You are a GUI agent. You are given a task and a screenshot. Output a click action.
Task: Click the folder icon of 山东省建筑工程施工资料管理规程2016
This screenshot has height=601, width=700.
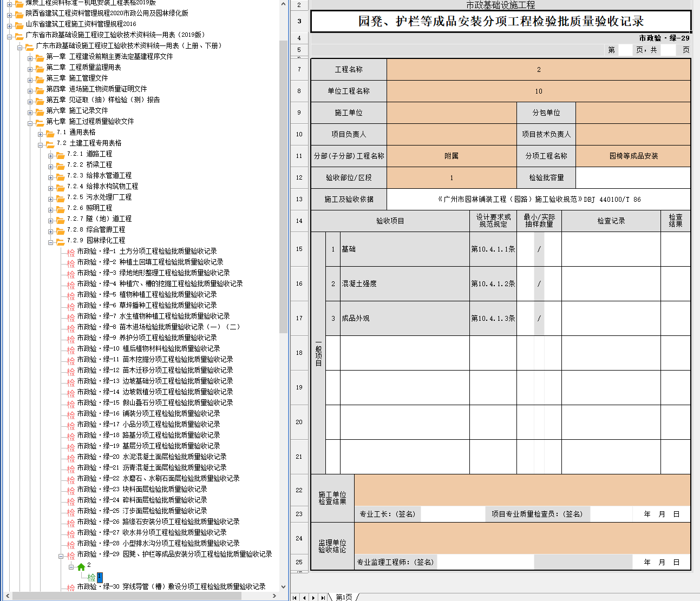pos(19,24)
